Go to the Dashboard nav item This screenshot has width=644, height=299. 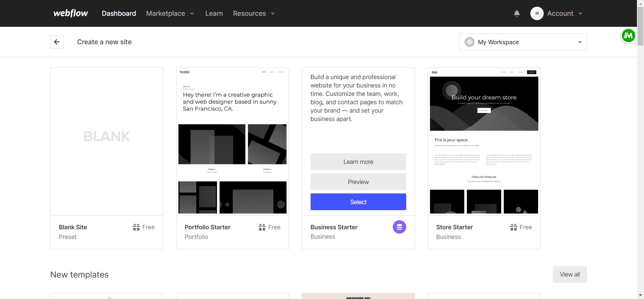(119, 13)
